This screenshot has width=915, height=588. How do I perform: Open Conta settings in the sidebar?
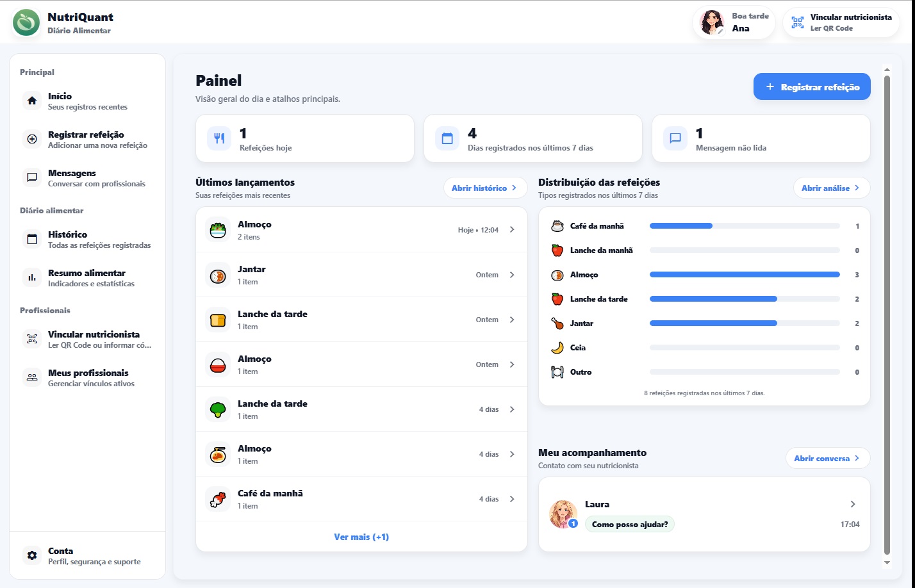[87, 556]
